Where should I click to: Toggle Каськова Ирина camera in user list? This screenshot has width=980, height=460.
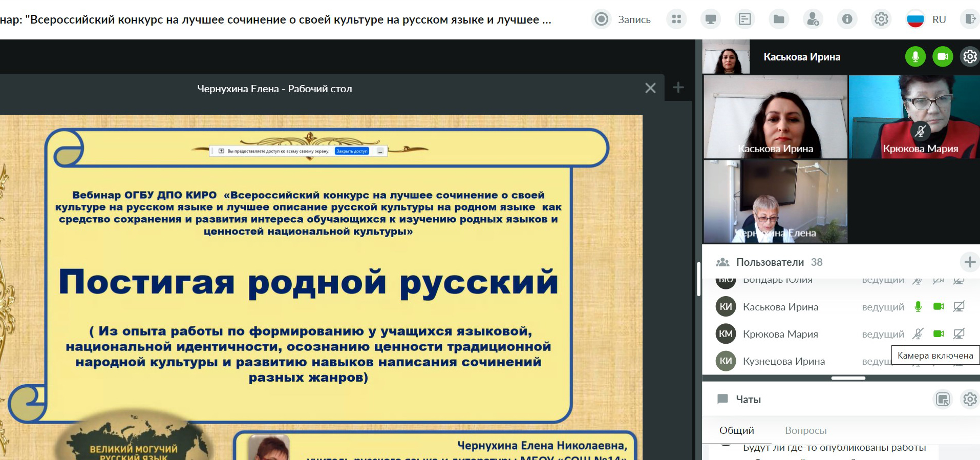(939, 306)
